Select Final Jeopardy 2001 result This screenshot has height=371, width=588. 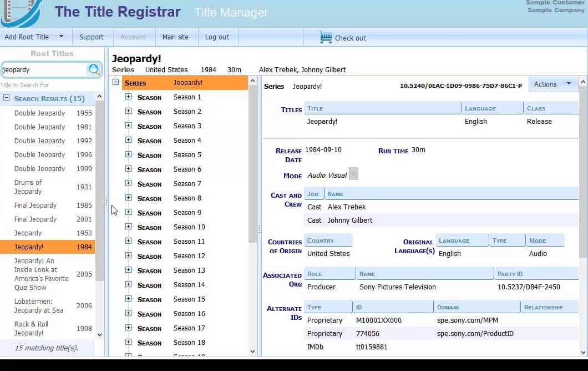click(47, 219)
